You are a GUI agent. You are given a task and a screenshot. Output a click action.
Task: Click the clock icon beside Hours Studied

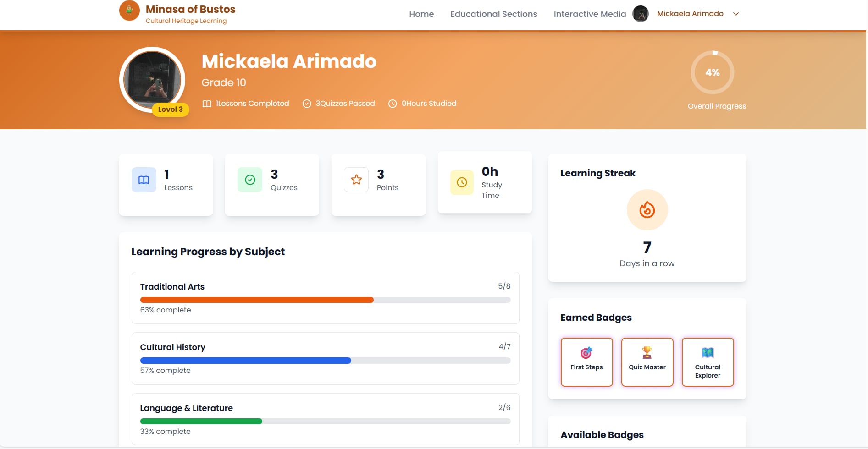[x=393, y=104]
